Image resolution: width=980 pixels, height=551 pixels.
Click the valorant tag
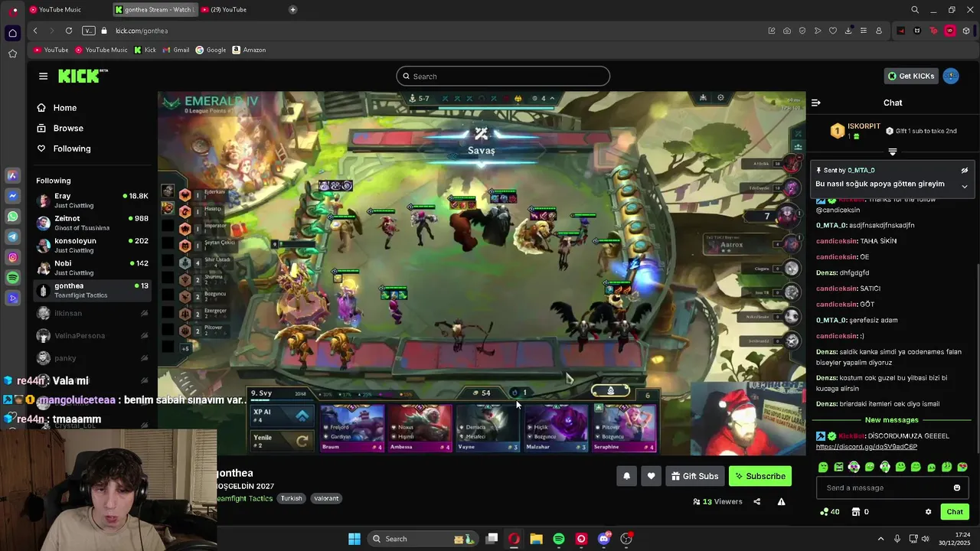pos(326,498)
